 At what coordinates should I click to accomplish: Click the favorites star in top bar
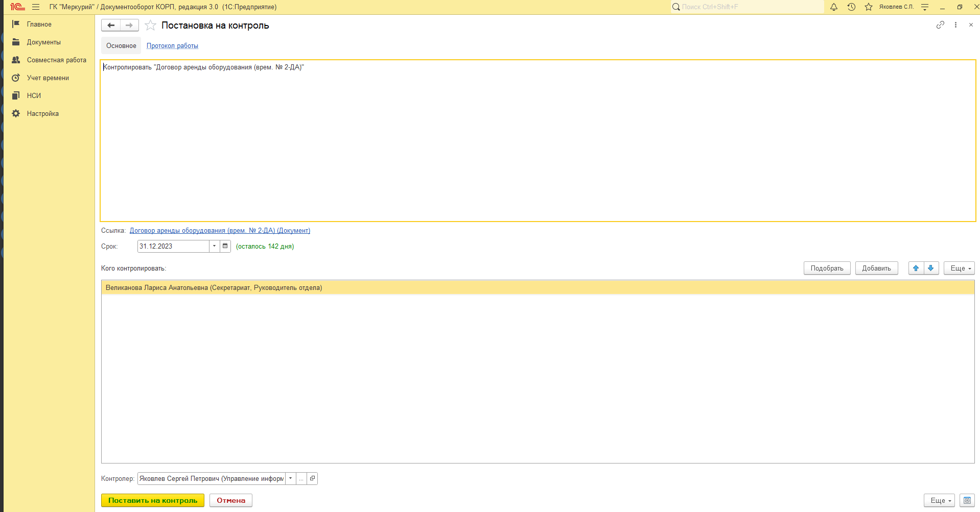click(x=869, y=7)
